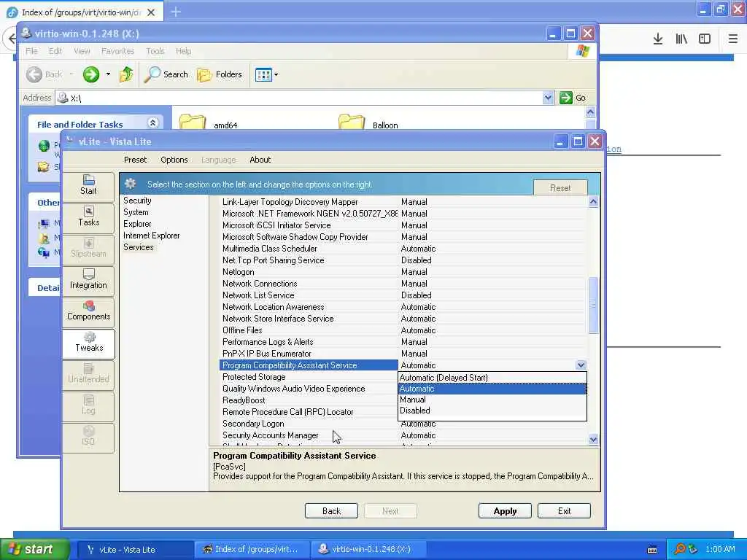
Task: Toggle the Firefox sidebar icon
Action: (705, 39)
